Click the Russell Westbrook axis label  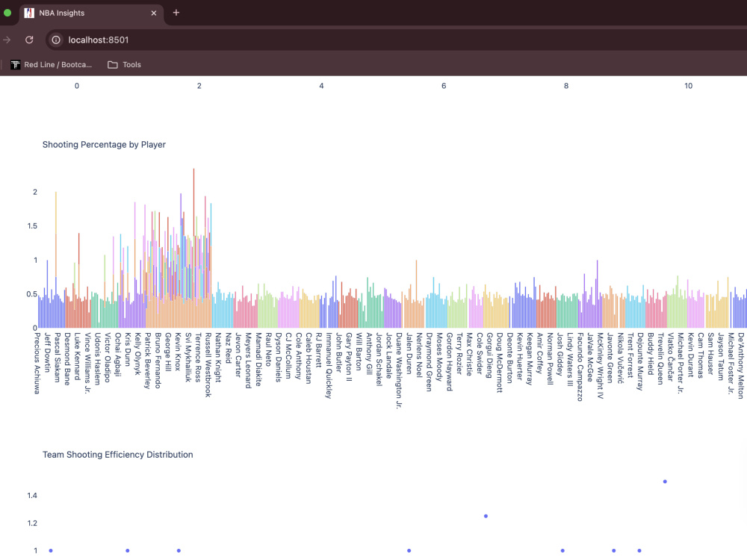[x=208, y=365]
